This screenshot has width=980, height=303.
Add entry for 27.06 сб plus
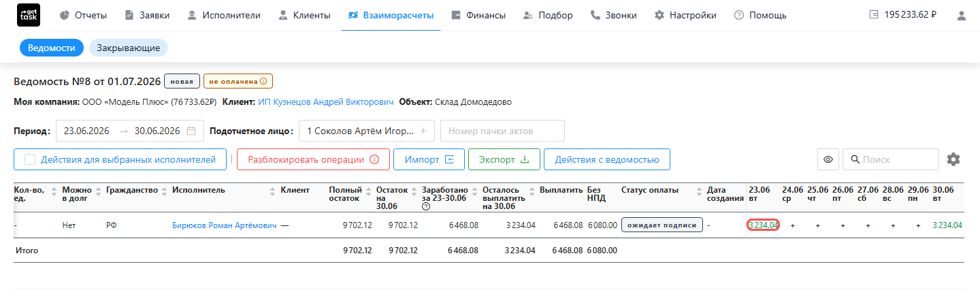click(868, 225)
